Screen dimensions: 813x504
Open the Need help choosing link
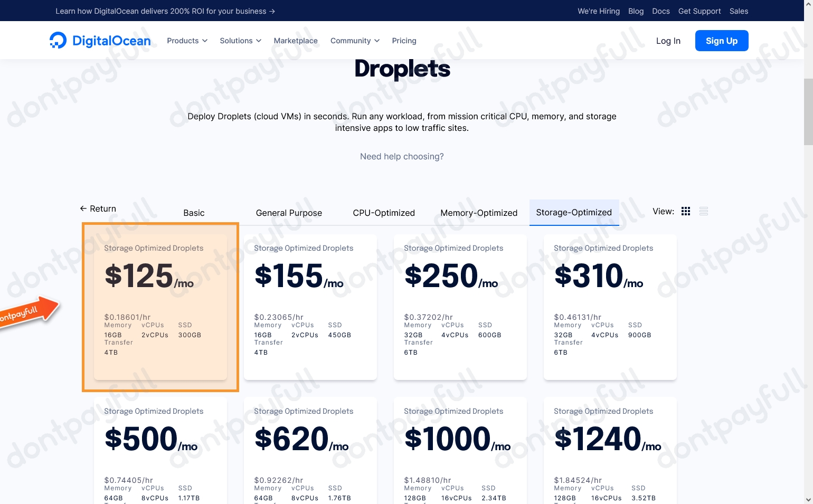click(x=402, y=156)
